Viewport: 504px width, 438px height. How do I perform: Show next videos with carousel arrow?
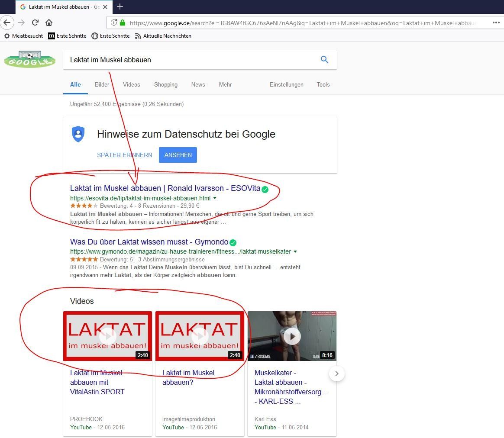[x=336, y=374]
